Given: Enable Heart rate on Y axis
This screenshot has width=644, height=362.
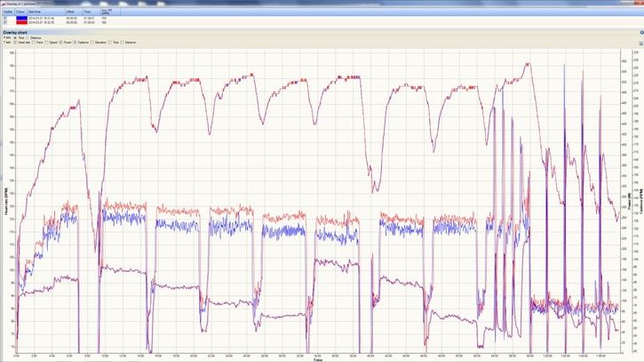Looking at the screenshot, I should (x=15, y=43).
